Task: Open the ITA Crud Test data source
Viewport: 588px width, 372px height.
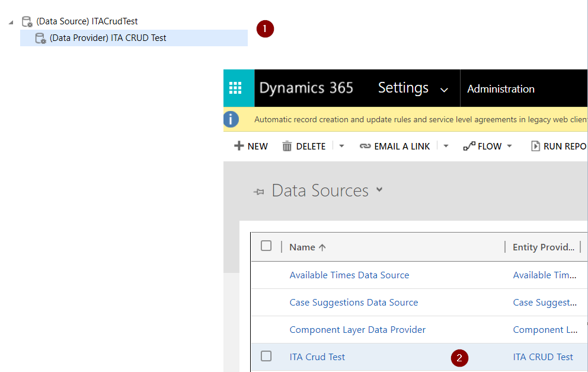Action: click(x=317, y=357)
